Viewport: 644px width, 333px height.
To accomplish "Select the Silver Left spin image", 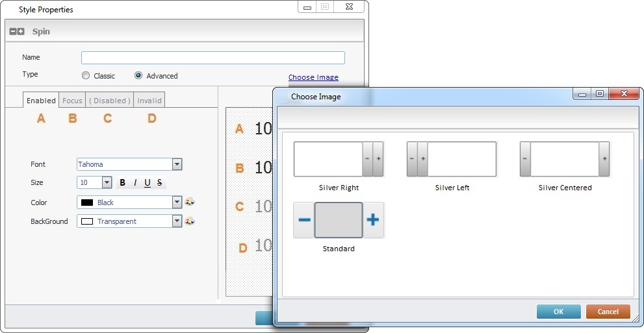I will (452, 159).
